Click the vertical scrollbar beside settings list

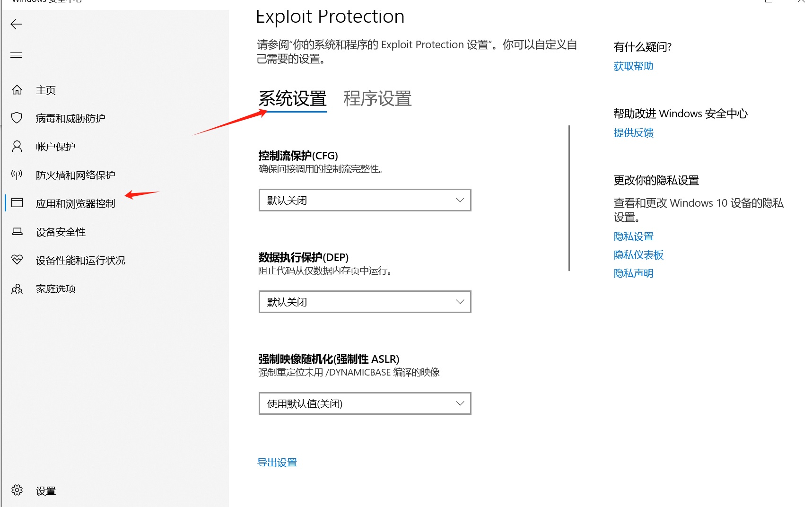(569, 198)
